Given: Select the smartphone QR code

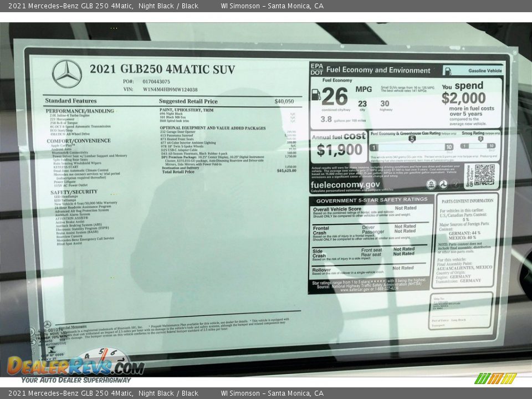Looking at the screenshot, I should pyautogui.click(x=484, y=175).
